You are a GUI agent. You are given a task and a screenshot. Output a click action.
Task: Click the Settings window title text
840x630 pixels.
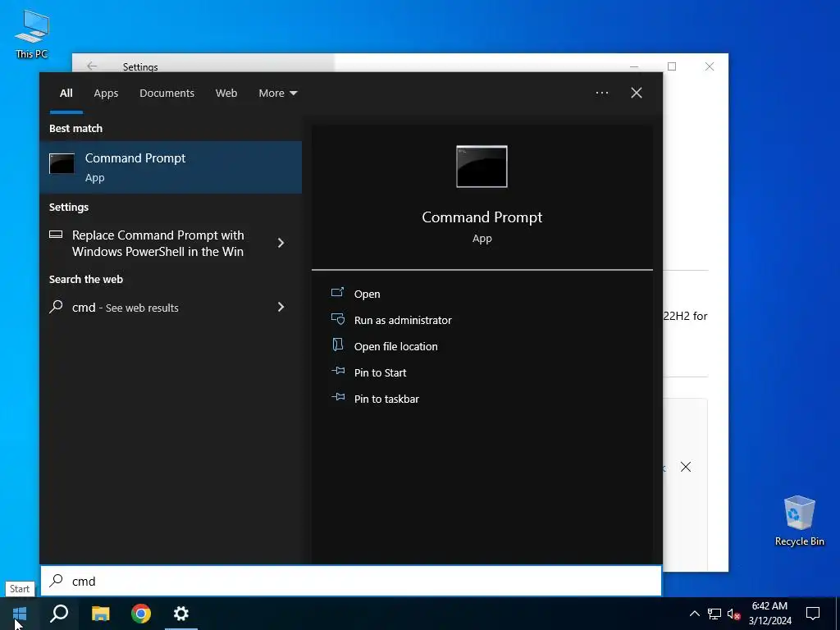tap(140, 67)
